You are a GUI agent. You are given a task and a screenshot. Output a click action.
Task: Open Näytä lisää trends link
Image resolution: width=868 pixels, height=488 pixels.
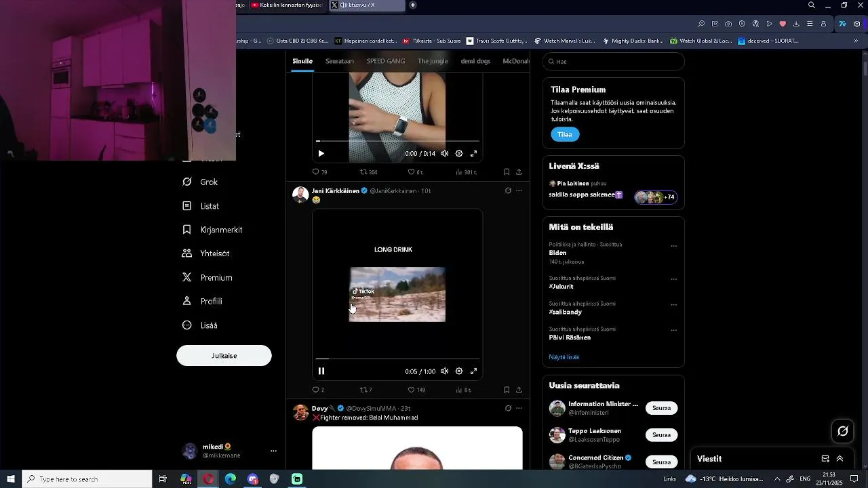point(564,357)
